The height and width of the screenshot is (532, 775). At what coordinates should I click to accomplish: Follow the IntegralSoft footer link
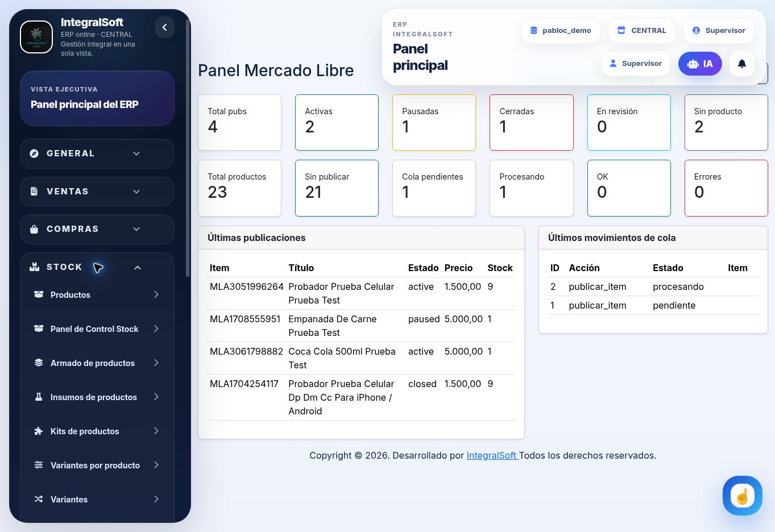pyautogui.click(x=492, y=455)
